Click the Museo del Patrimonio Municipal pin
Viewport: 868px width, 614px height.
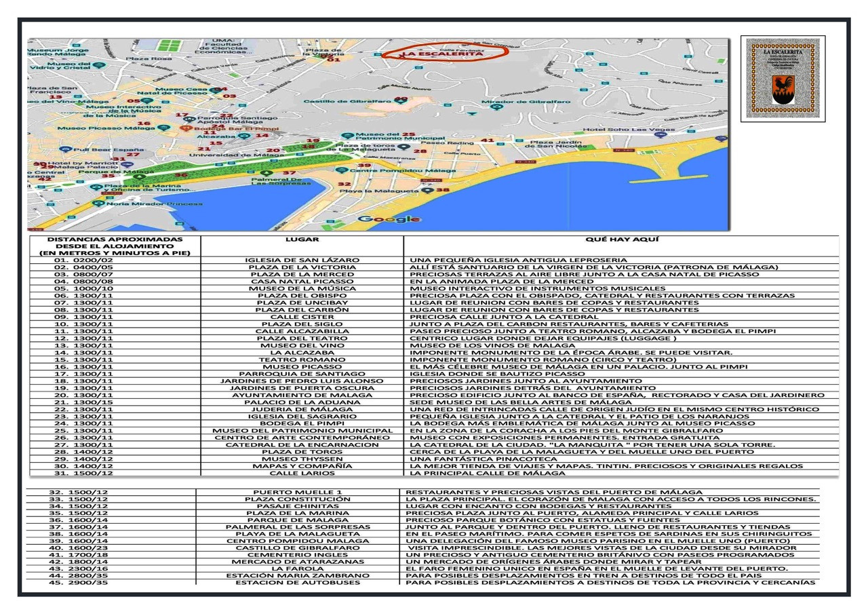(x=348, y=136)
